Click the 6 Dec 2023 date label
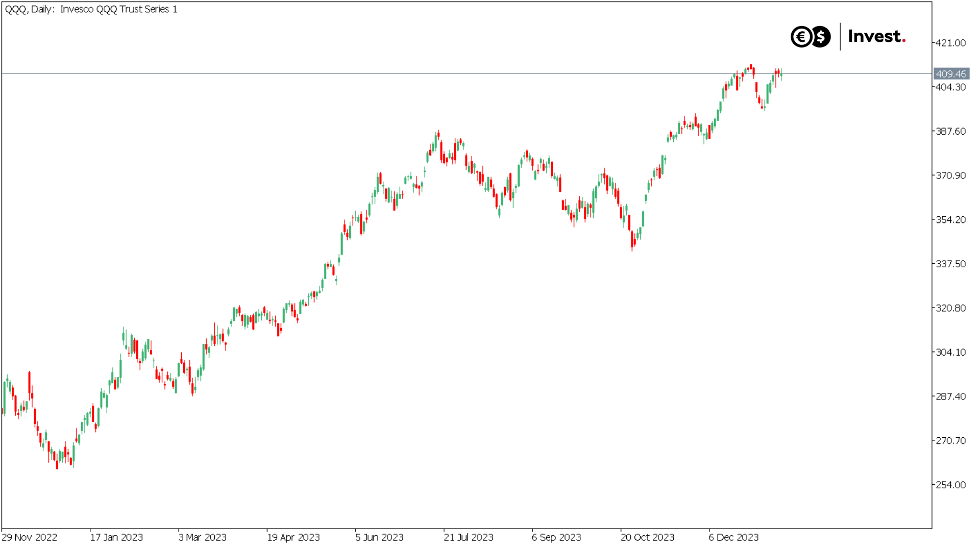980x551 pixels. click(x=733, y=537)
